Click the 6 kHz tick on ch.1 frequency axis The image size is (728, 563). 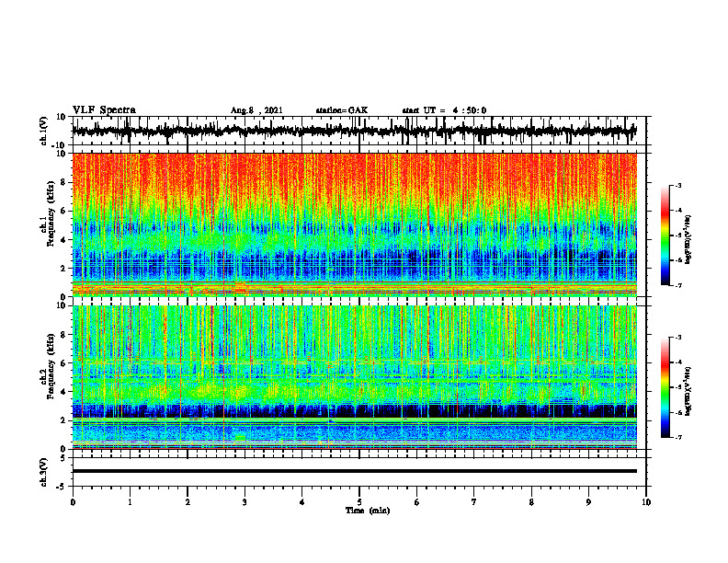pyautogui.click(x=63, y=211)
